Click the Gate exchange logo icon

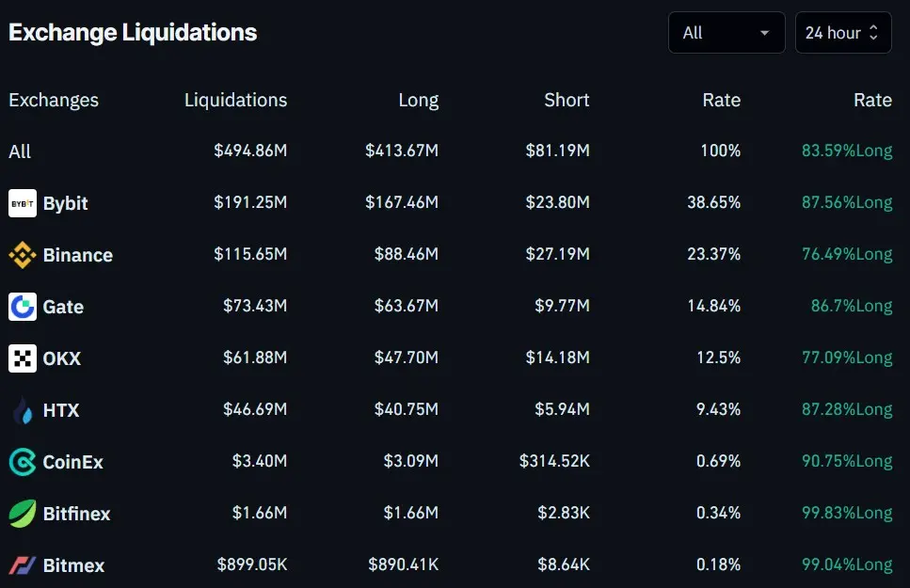23,307
